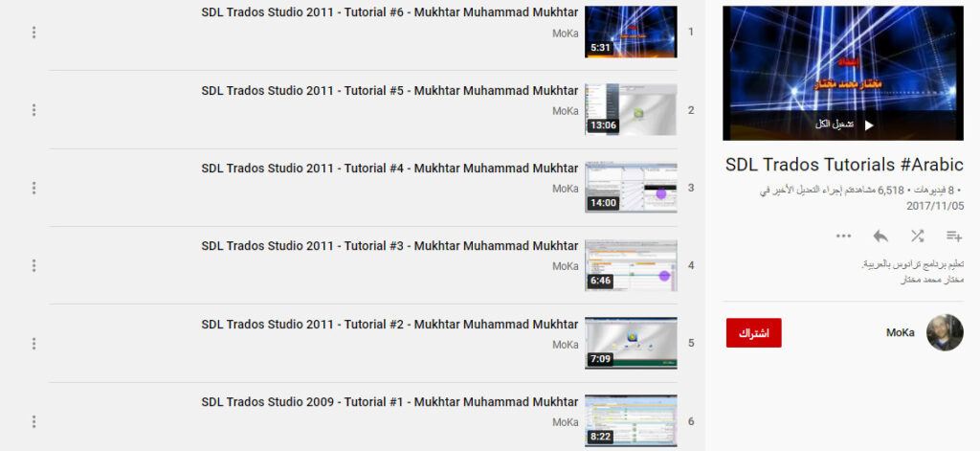Click index number 4 beside Tutorial #3

(691, 265)
